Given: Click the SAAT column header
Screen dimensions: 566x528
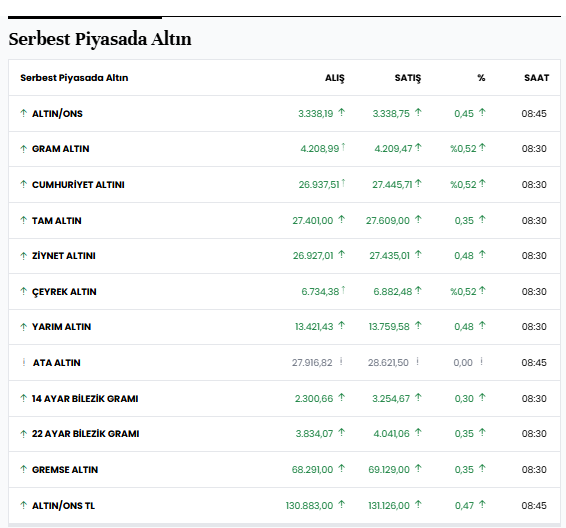Looking at the screenshot, I should (x=536, y=78).
